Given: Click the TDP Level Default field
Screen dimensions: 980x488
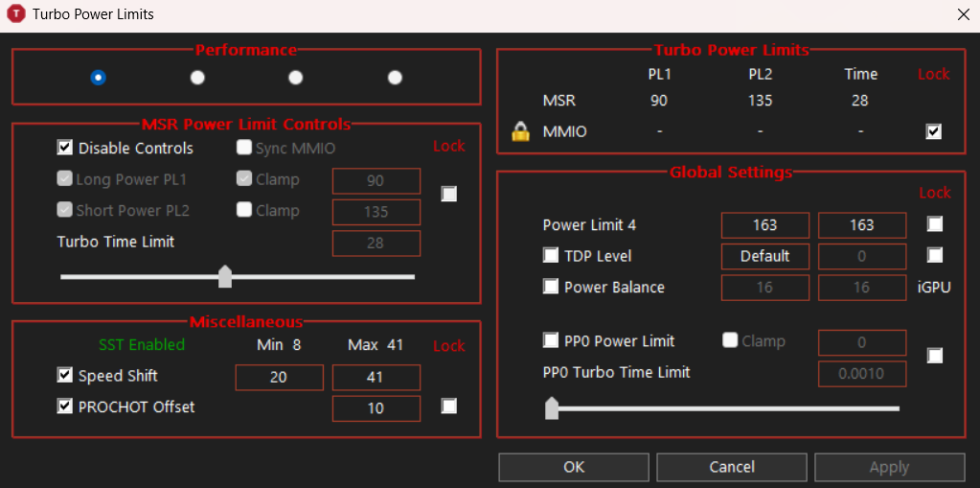Looking at the screenshot, I should pyautogui.click(x=765, y=257).
